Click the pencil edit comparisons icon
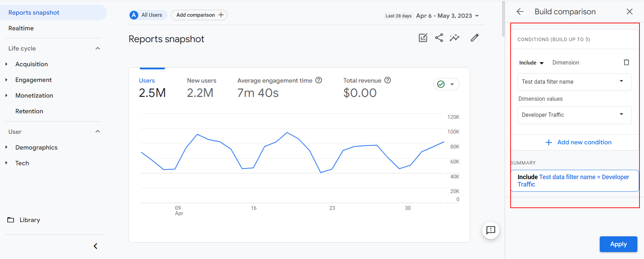 pyautogui.click(x=474, y=38)
